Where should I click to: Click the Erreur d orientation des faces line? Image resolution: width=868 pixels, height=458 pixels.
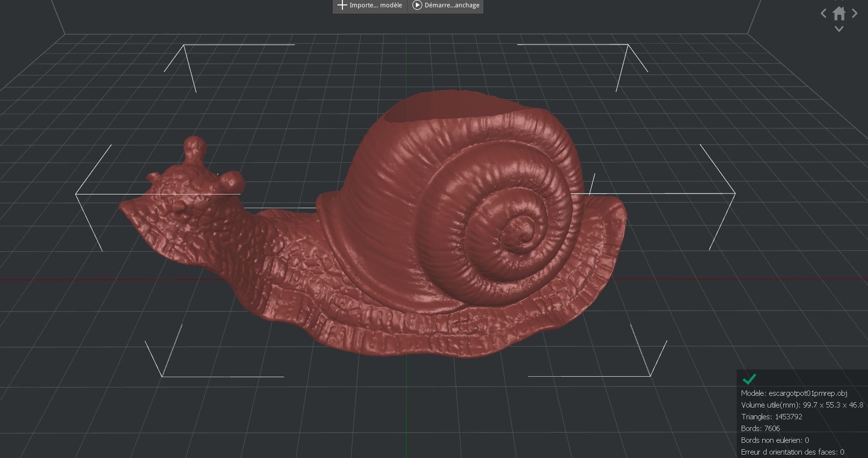pyautogui.click(x=793, y=452)
